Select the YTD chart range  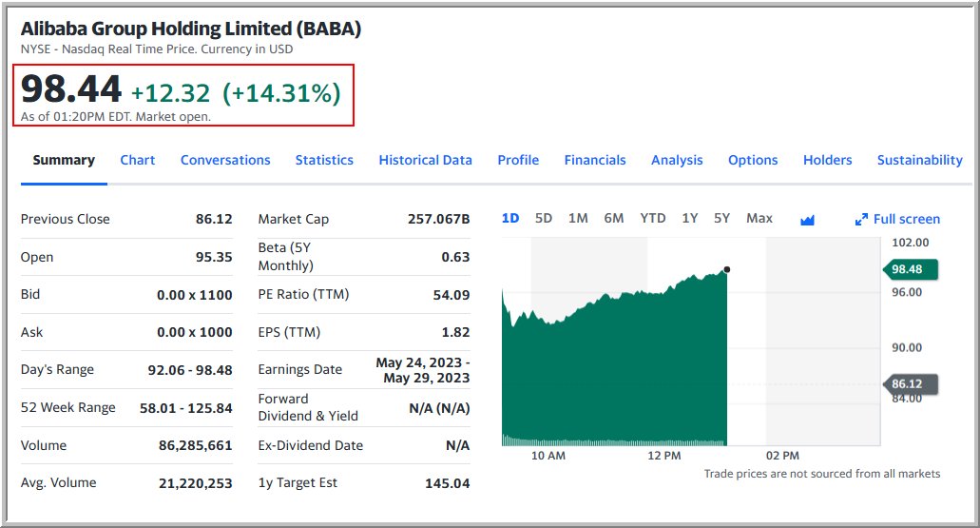[653, 218]
